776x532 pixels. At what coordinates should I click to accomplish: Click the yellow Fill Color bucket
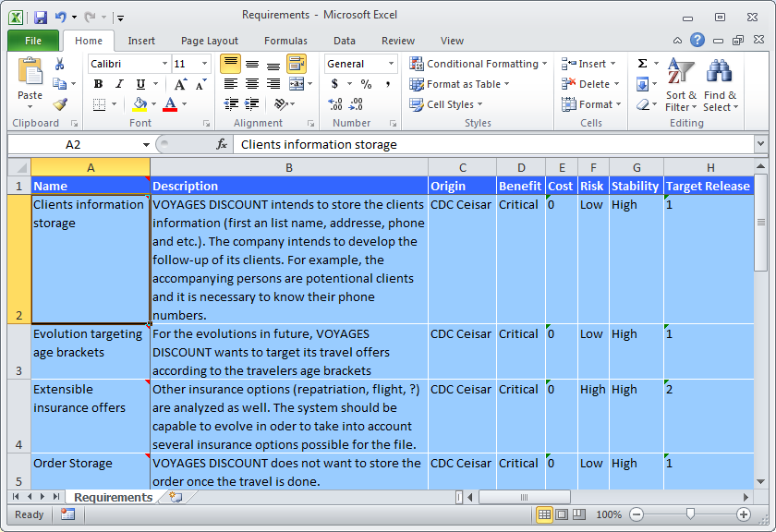pyautogui.click(x=140, y=104)
